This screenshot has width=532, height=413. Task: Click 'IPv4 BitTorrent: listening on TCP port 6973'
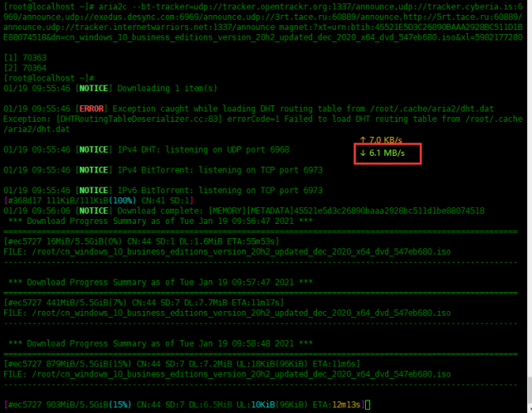[220, 170]
